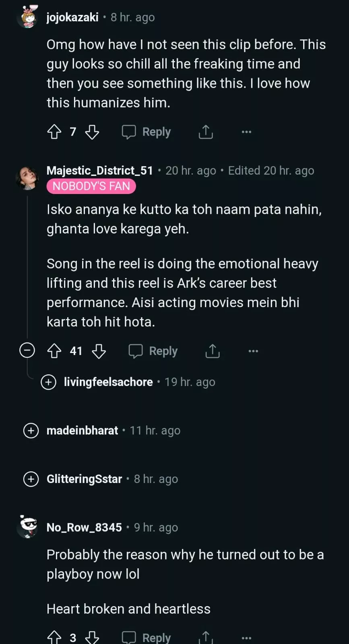Image resolution: width=349 pixels, height=644 pixels.
Task: Expand madeinbharat's collapsed comment
Action: (x=31, y=431)
